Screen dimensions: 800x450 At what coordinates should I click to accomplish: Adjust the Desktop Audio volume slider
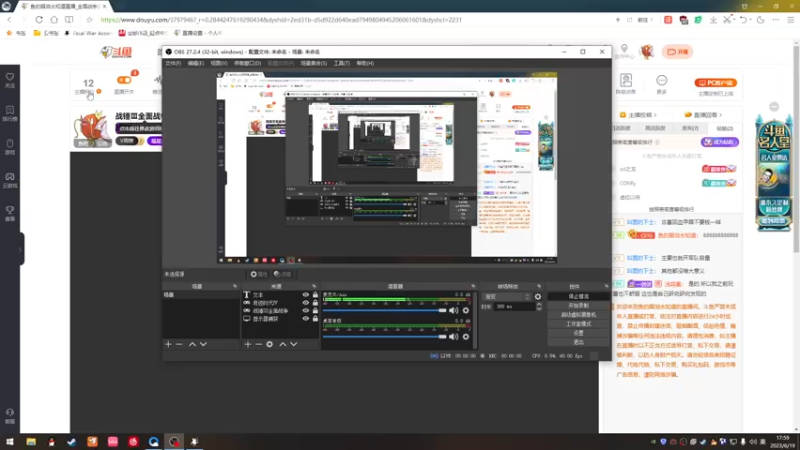(x=384, y=337)
